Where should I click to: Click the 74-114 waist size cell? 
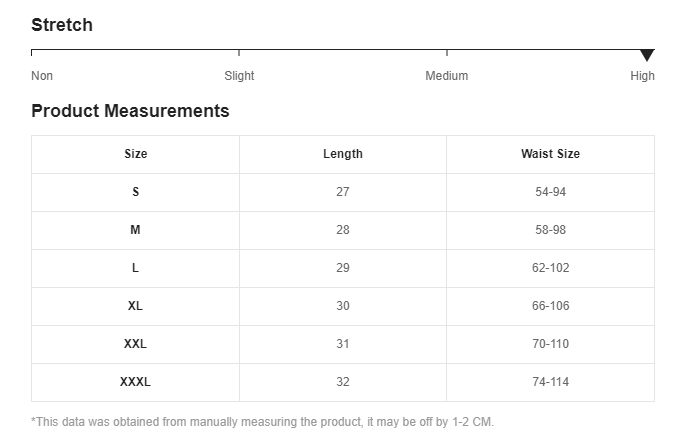(550, 382)
